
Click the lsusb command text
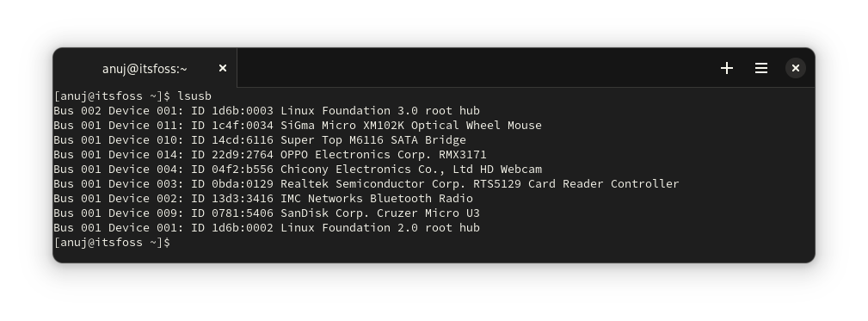[x=194, y=96]
